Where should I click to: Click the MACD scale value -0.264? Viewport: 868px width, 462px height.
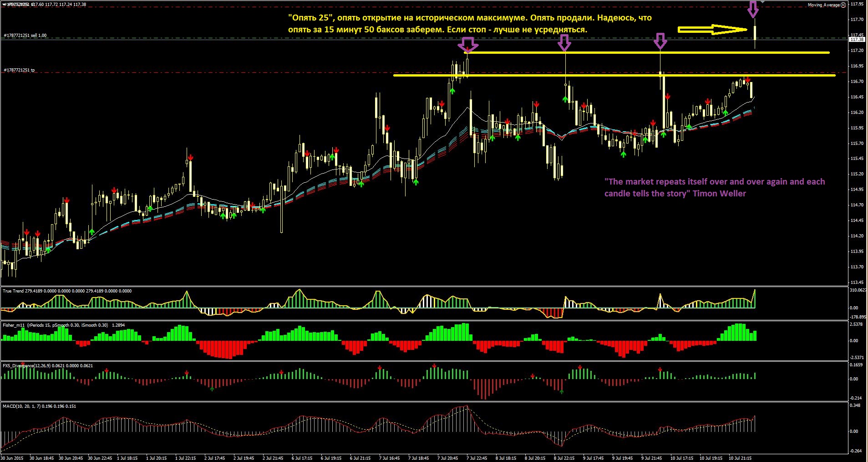856,451
